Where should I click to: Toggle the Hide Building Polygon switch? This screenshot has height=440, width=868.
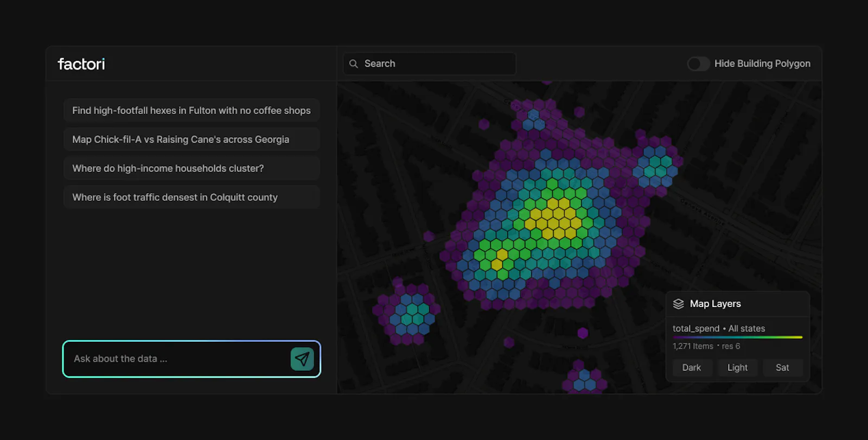coord(698,64)
